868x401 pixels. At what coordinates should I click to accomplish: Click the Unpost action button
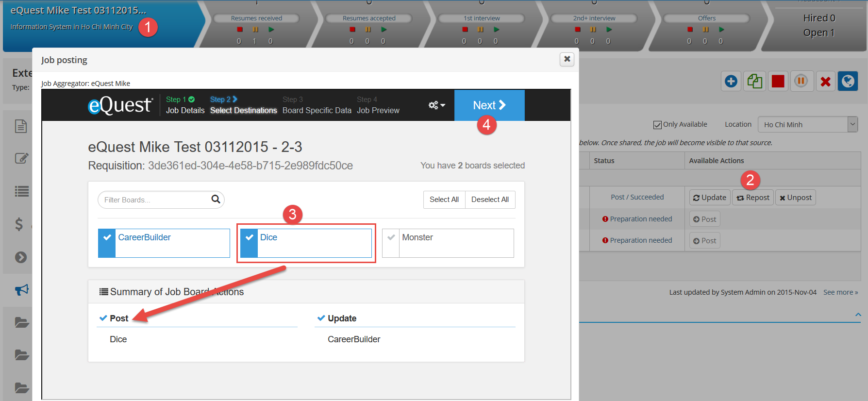pyautogui.click(x=796, y=198)
